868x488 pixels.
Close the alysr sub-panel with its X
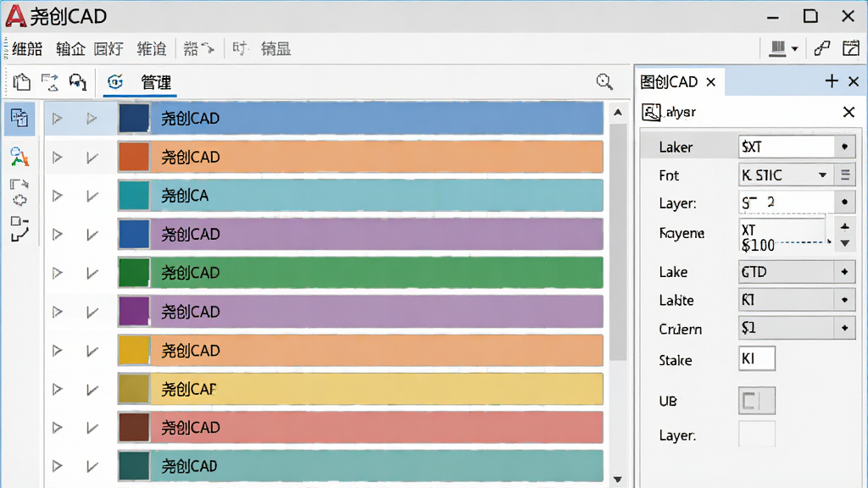click(x=849, y=113)
